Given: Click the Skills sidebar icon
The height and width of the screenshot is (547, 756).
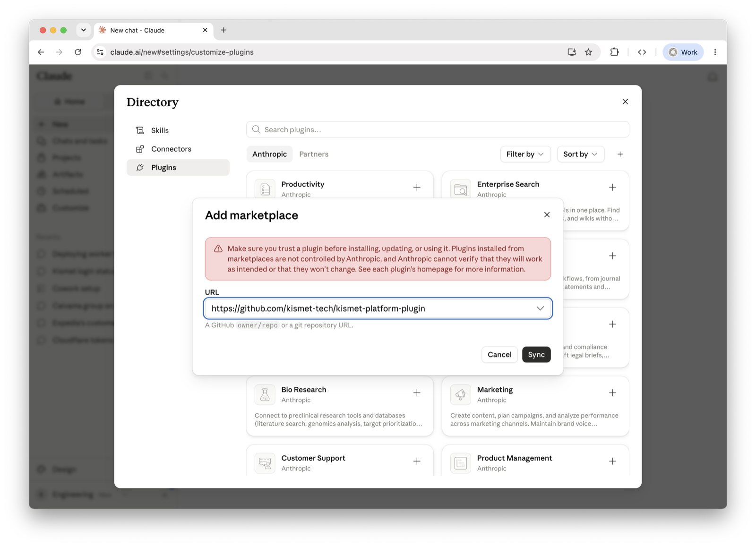Looking at the screenshot, I should [140, 130].
